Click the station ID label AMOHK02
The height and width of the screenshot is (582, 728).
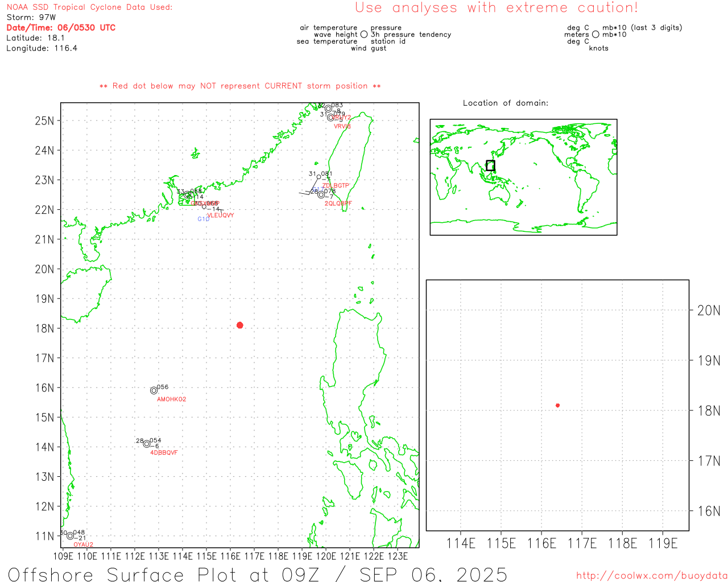click(x=172, y=400)
